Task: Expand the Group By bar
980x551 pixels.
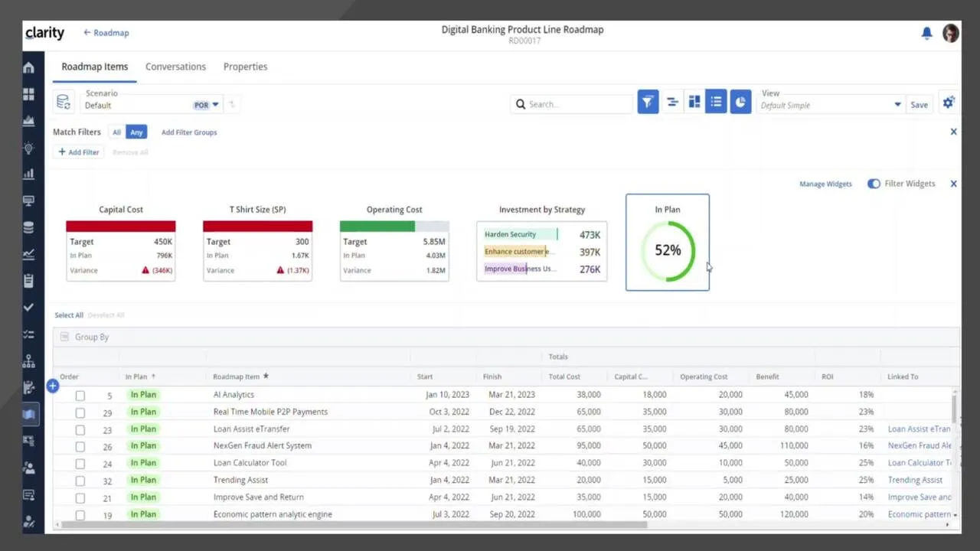Action: coord(92,337)
